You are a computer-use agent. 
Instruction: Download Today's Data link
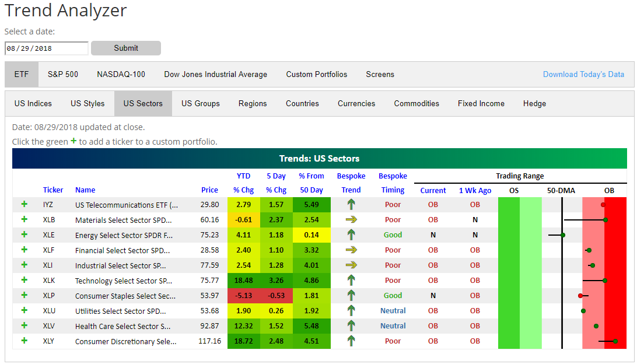click(583, 74)
